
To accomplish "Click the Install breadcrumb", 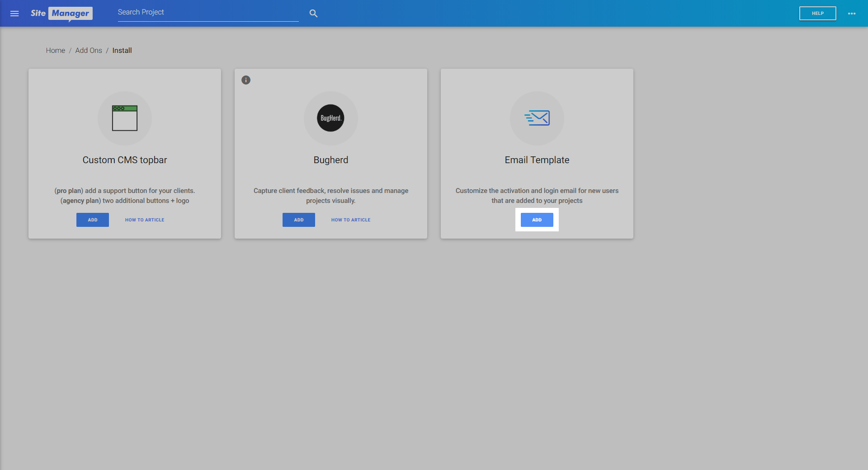I will coord(122,51).
